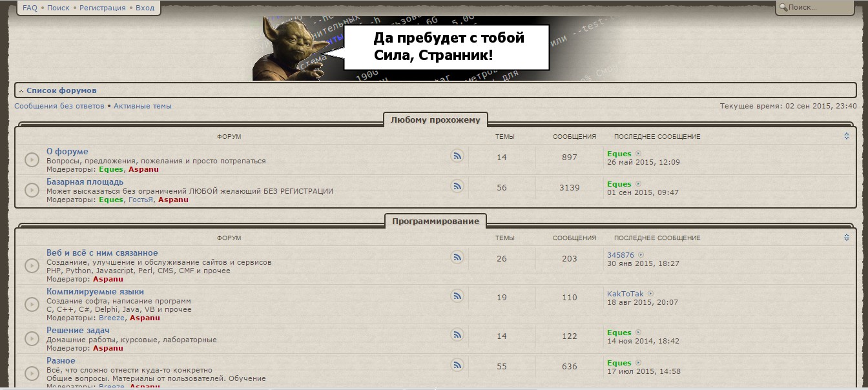View latest post icon next to 345876
This screenshot has width=868, height=390.
[641, 255]
